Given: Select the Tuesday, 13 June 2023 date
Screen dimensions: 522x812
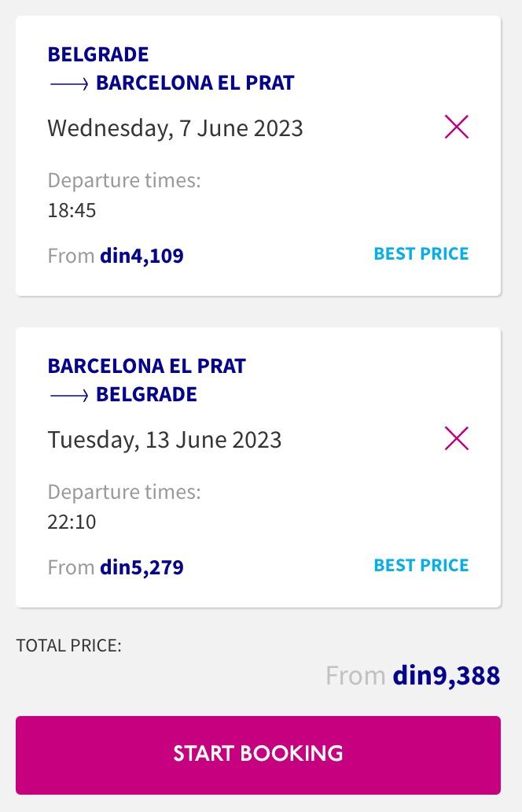Looking at the screenshot, I should (164, 440).
